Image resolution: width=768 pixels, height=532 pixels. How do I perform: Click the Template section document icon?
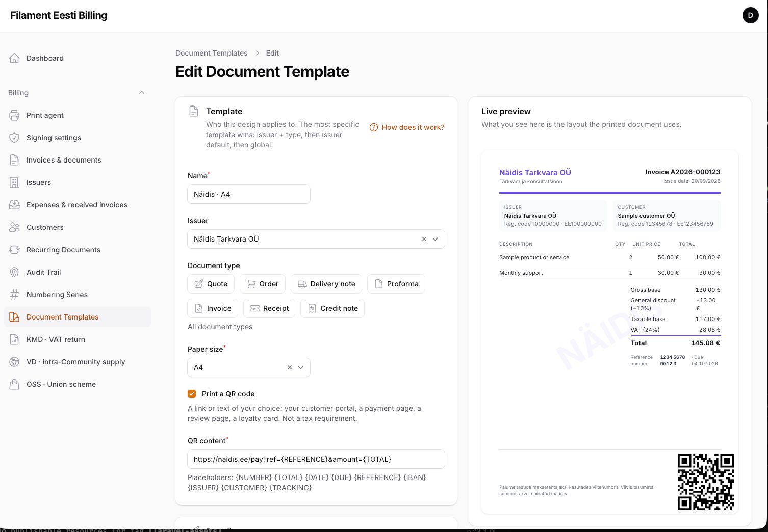pos(194,111)
